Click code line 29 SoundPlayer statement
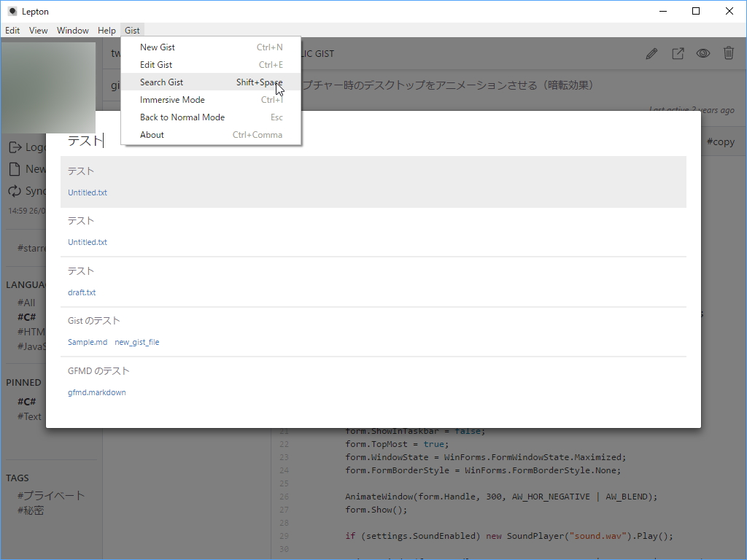Image resolution: width=747 pixels, height=560 pixels. (509, 536)
